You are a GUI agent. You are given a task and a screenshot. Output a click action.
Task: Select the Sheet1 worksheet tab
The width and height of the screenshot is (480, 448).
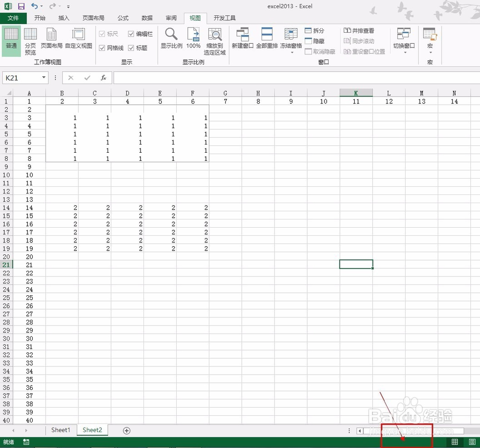pos(60,430)
